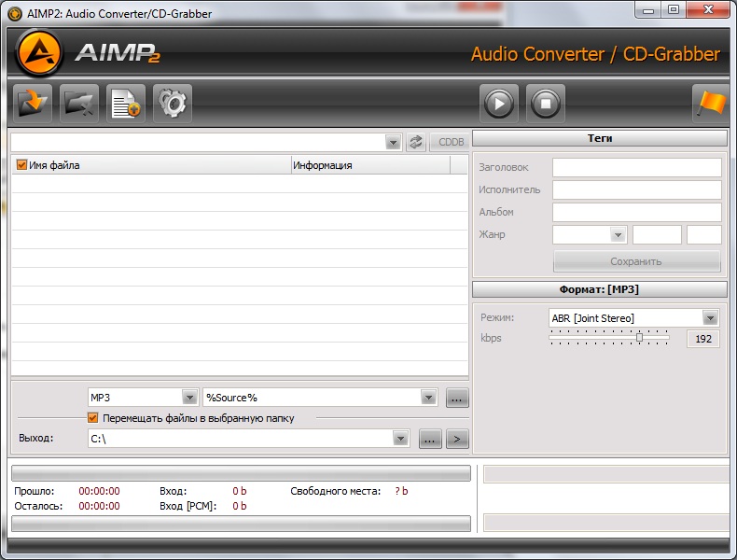Click the title bar AIMP2 icon
737x560 pixels.
15,14
